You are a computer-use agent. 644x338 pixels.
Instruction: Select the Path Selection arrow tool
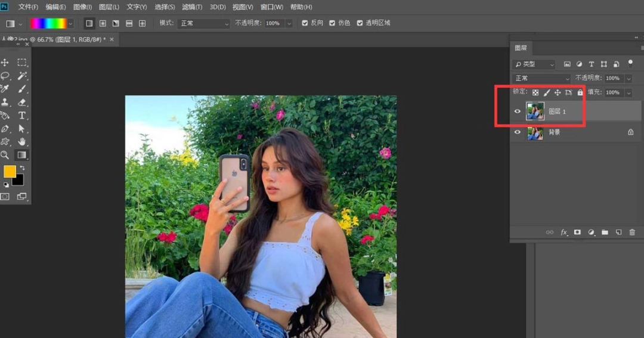click(22, 129)
